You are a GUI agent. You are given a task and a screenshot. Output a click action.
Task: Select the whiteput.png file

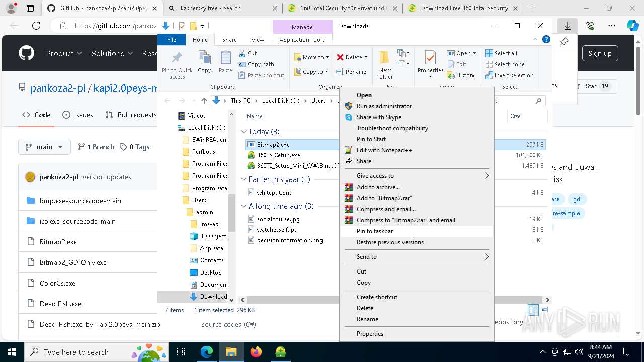274,193
